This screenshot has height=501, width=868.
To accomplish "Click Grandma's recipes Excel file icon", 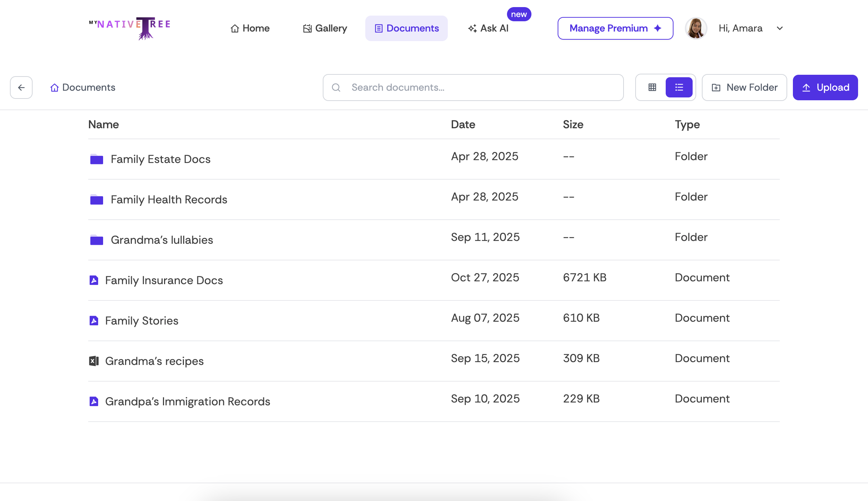I will 94,361.
